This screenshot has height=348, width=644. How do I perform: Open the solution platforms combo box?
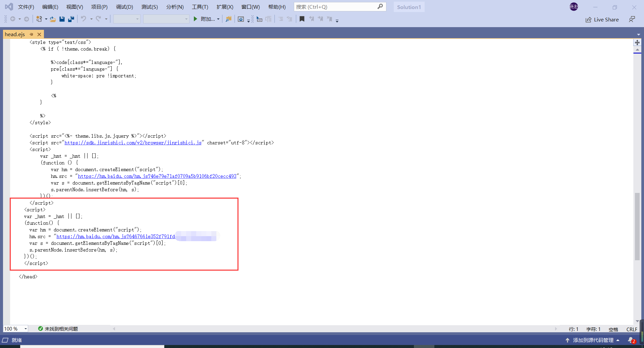point(166,19)
